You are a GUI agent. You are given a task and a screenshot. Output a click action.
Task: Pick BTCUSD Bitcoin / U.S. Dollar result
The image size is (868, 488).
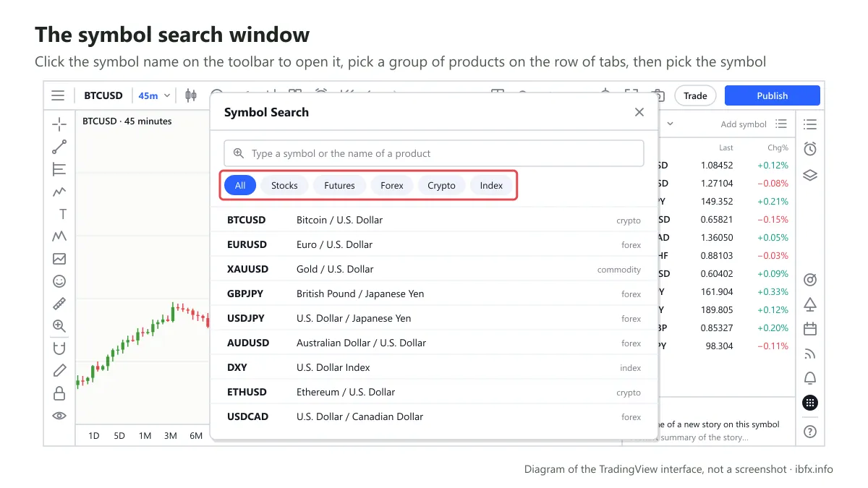[x=434, y=220]
